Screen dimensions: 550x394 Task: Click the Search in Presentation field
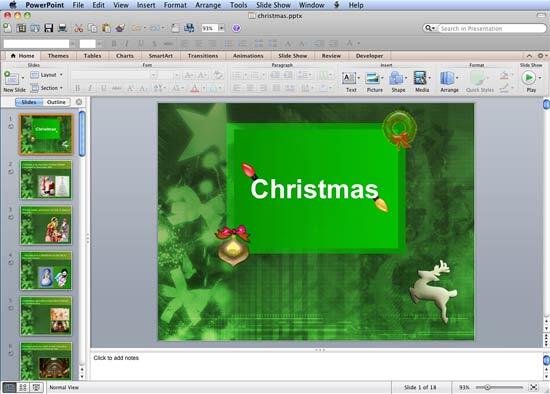pos(493,28)
